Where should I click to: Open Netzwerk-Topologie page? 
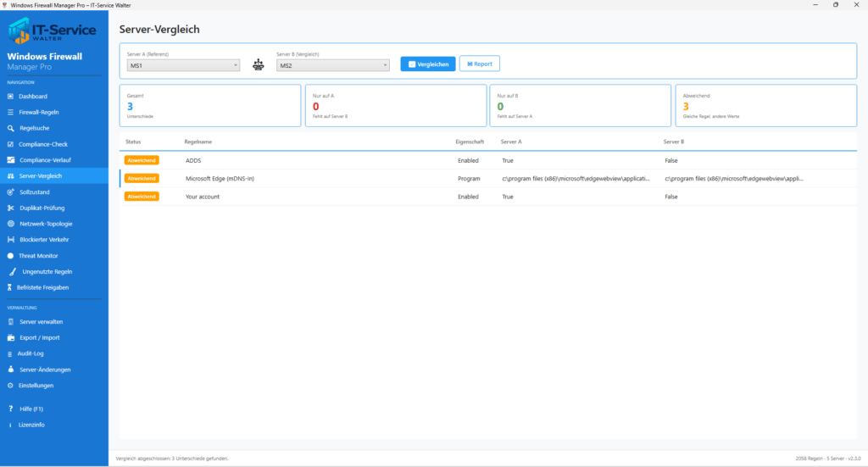pyautogui.click(x=54, y=224)
